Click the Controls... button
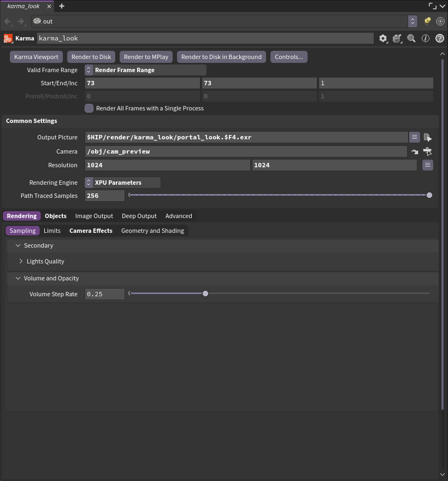 pos(289,57)
